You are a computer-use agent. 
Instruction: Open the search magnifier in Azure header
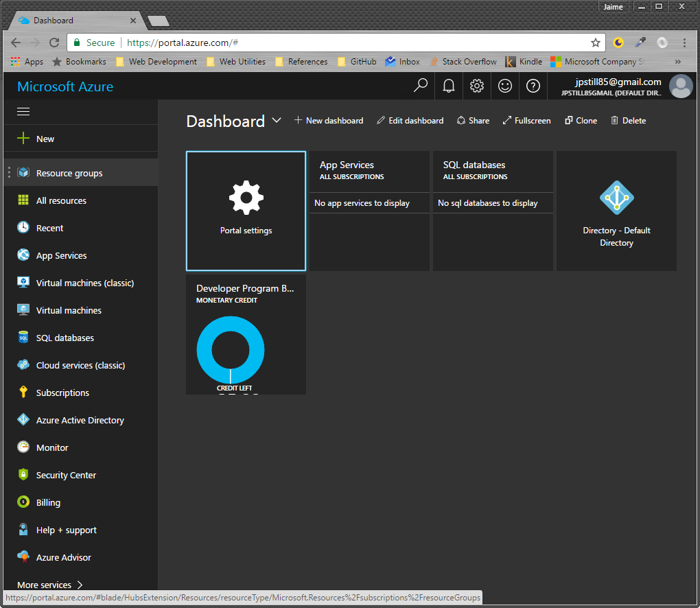[421, 86]
